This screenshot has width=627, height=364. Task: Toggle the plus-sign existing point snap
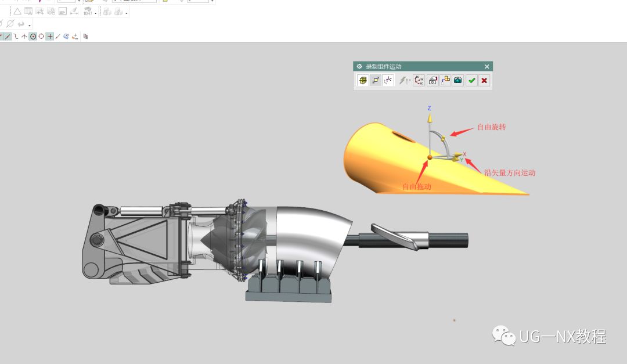pyautogui.click(x=49, y=37)
